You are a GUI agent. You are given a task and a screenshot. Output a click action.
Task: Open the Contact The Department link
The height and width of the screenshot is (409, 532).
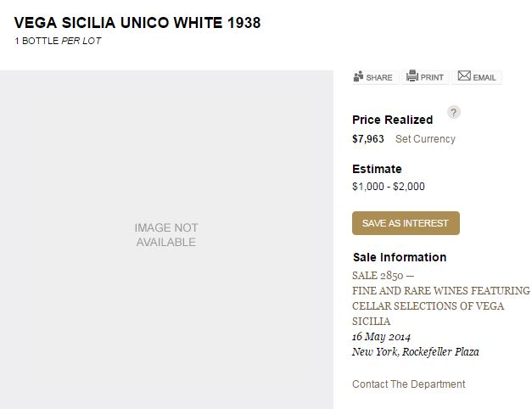coord(408,384)
